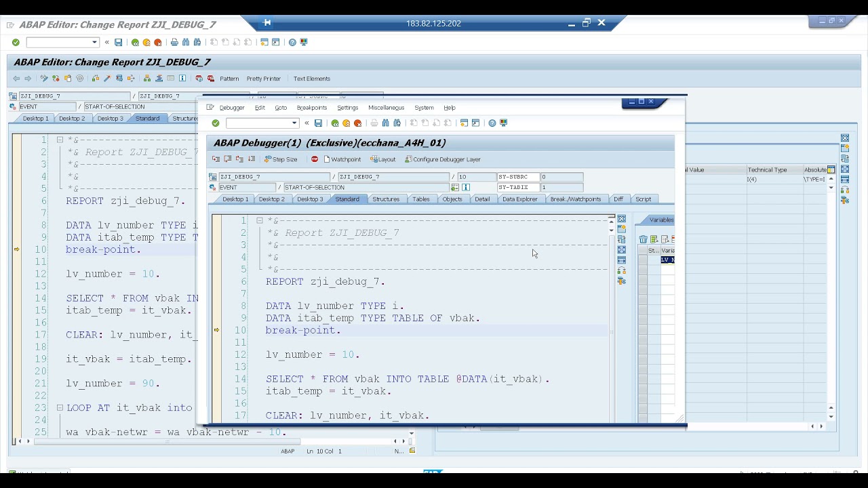Collapse the comment block on editor line 1
The width and height of the screenshot is (868, 488).
click(x=60, y=140)
